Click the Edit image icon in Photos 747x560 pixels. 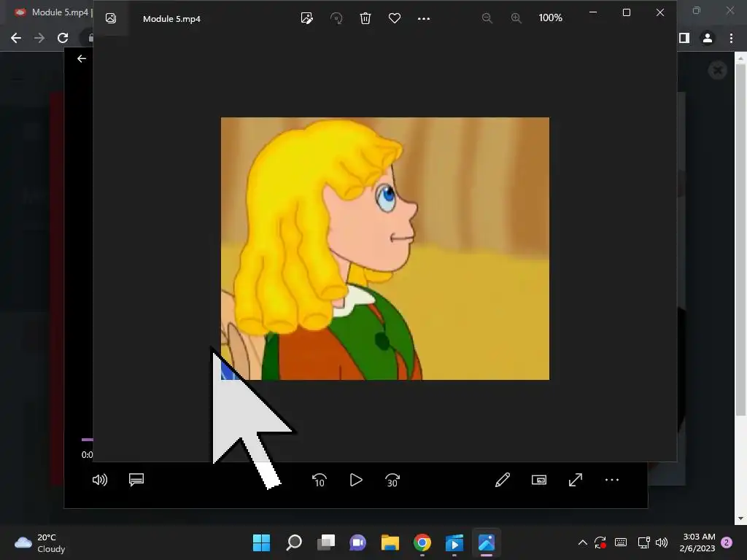[307, 18]
